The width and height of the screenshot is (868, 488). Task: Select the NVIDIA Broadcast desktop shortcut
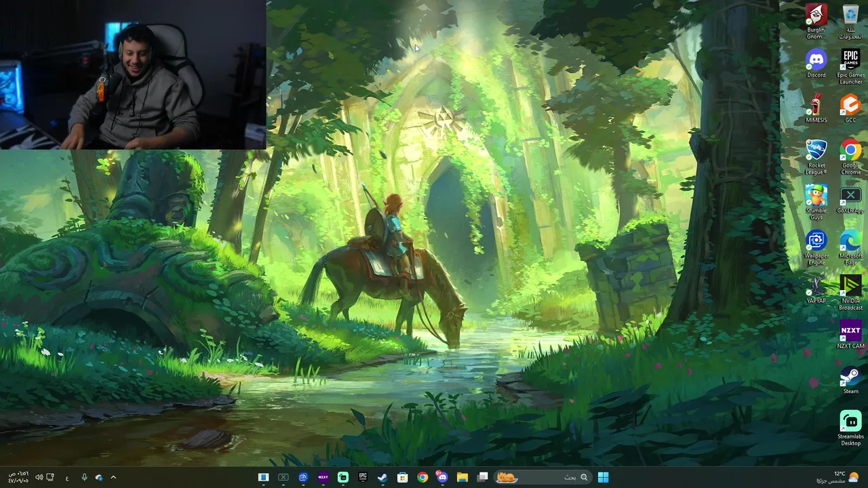pyautogui.click(x=850, y=293)
